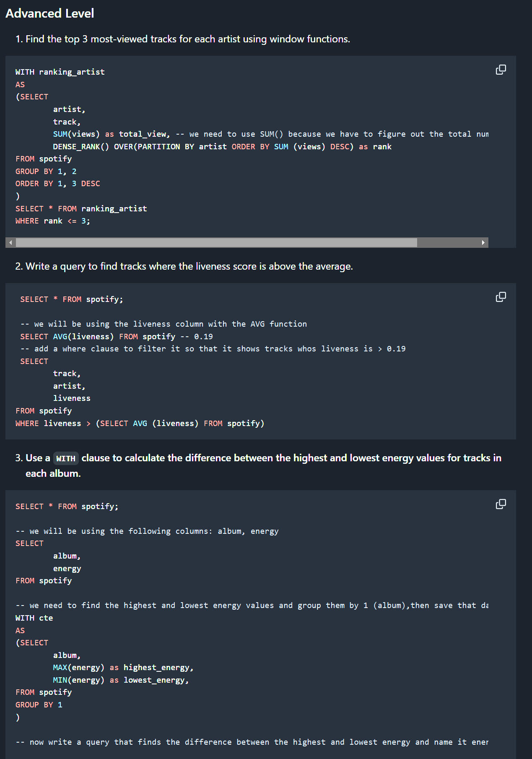
Task: Copy the liveness average query code block
Action: 501,297
